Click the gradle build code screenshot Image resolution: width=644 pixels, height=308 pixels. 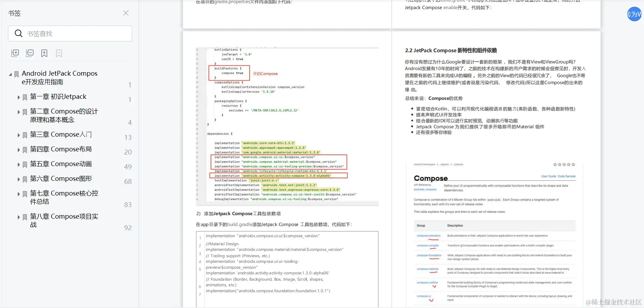(287, 126)
